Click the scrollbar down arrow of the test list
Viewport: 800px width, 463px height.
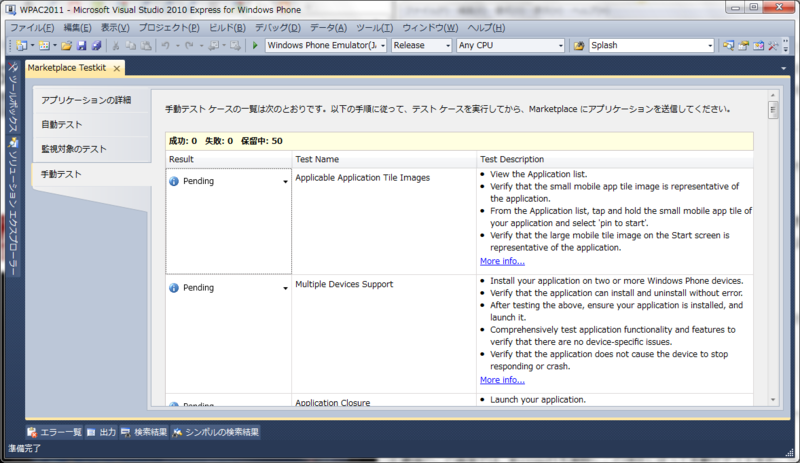(x=773, y=400)
